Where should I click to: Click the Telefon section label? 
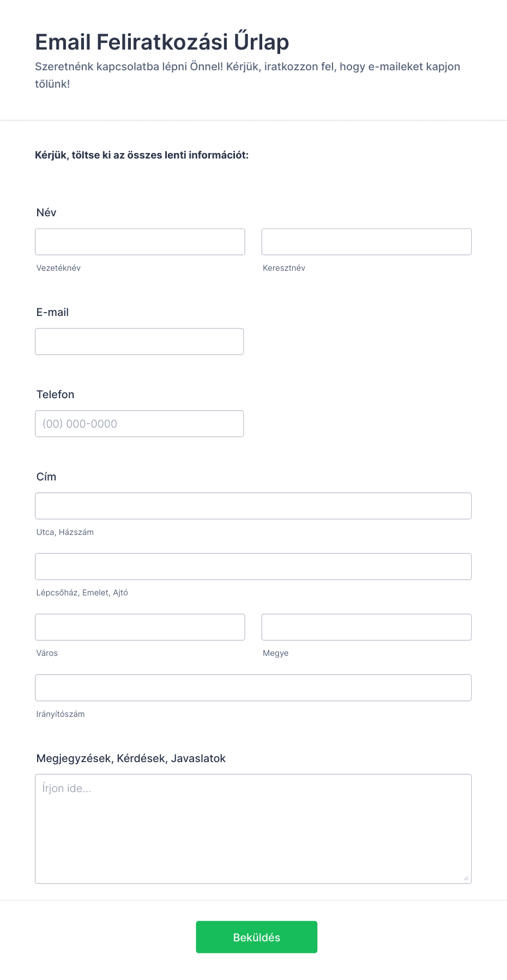click(x=55, y=394)
